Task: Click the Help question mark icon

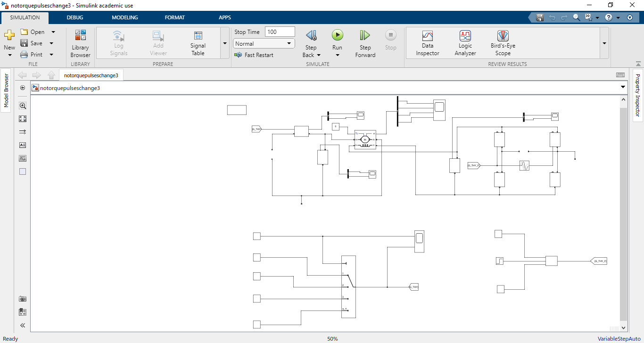Action: click(x=609, y=17)
